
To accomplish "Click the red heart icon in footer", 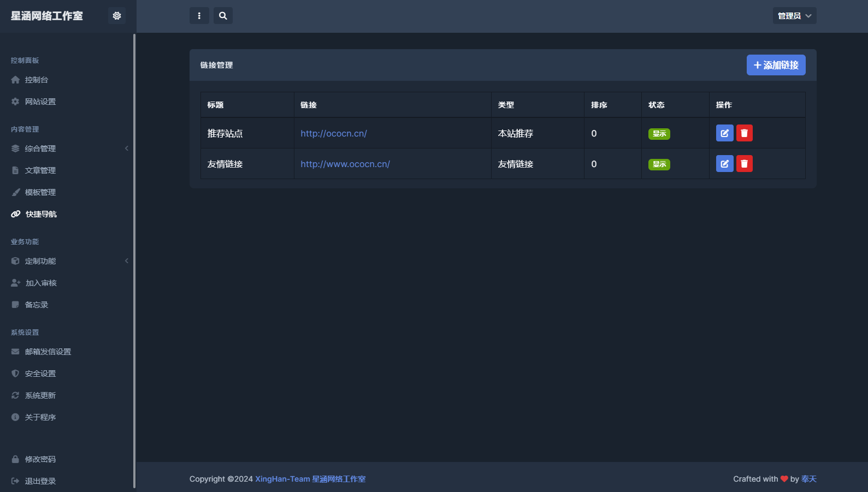I will click(784, 479).
